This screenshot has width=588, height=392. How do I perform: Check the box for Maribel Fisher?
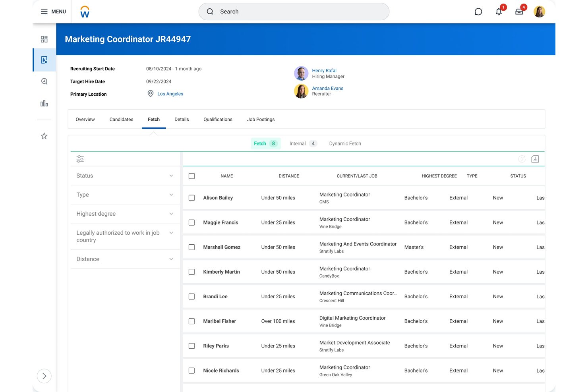[191, 321]
